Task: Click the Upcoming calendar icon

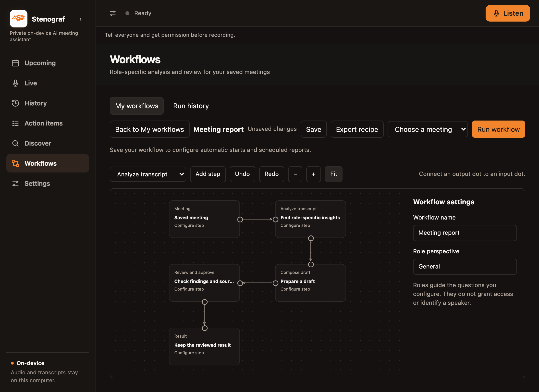Action: [15, 63]
